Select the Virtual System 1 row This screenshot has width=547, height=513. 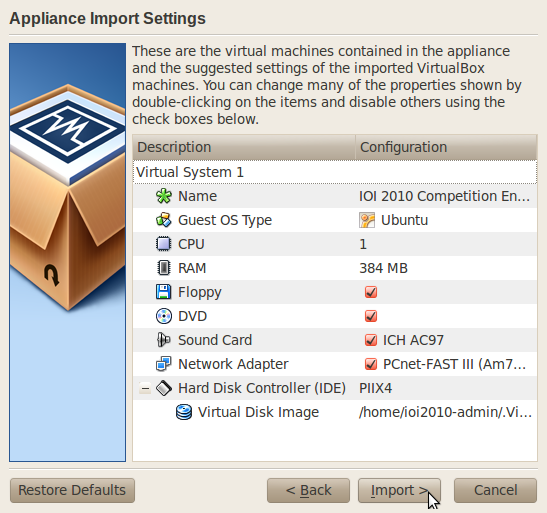(335, 172)
